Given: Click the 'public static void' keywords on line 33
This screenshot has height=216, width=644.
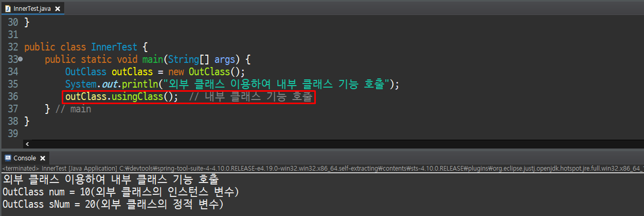Looking at the screenshot, I should pos(91,59).
